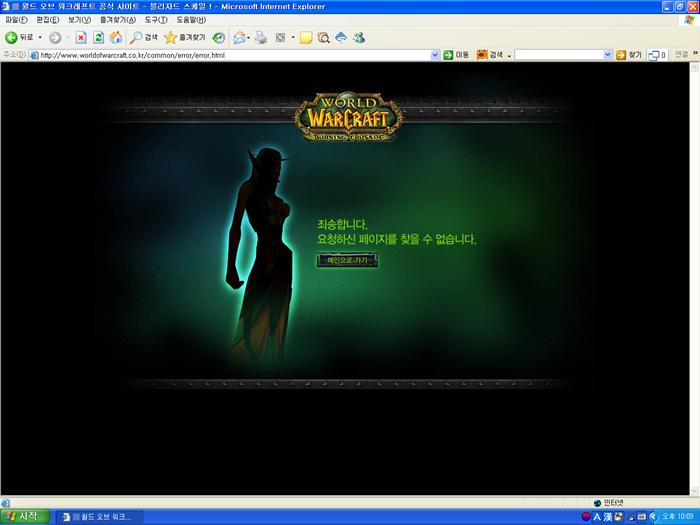Click the research magnifier toolbar icon
Image resolution: width=700 pixels, height=525 pixels.
pos(323,38)
